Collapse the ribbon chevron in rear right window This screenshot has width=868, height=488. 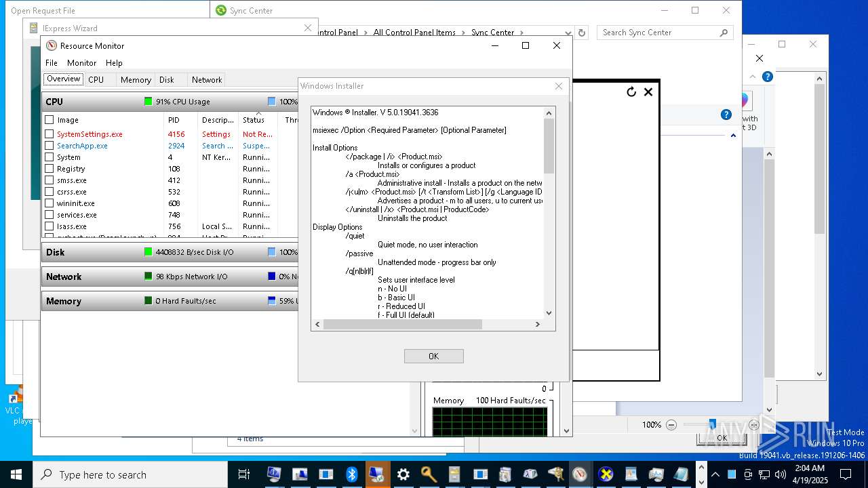pos(753,77)
